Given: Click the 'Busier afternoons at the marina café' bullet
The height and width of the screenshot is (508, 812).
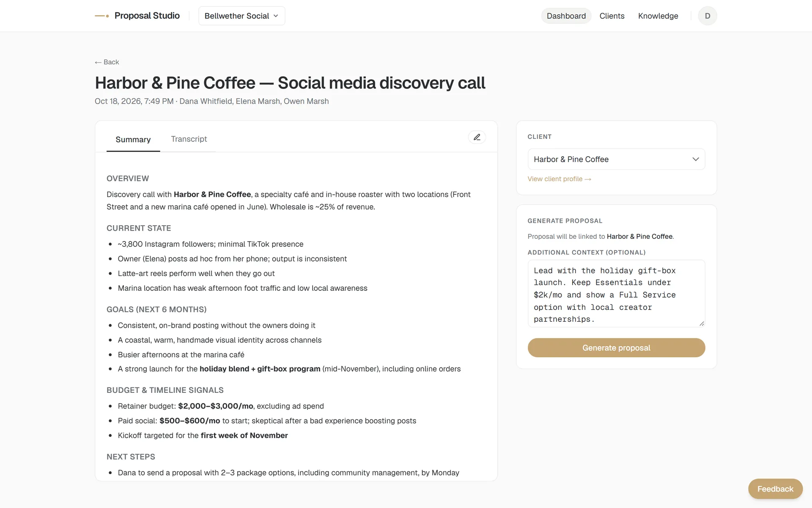Looking at the screenshot, I should [181, 354].
